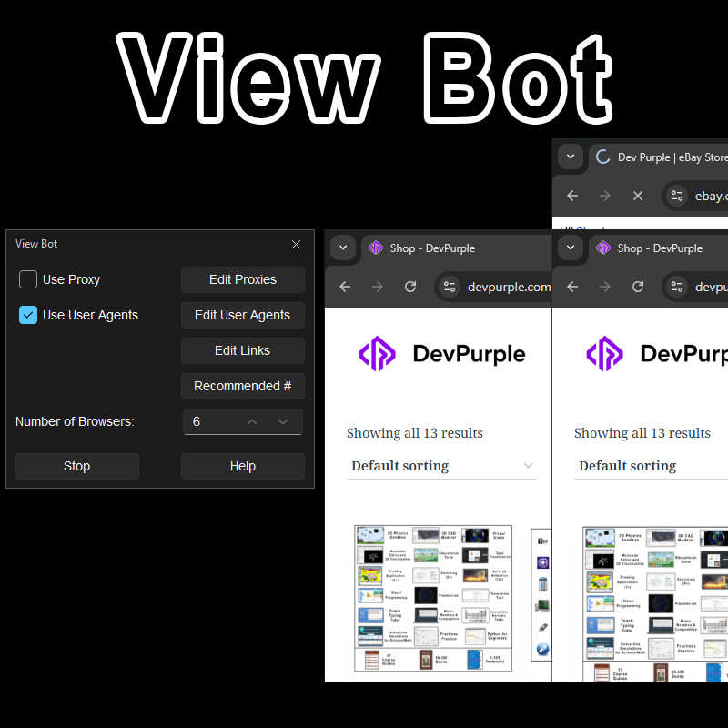Go forward in second DevPurple browser
The height and width of the screenshot is (728, 728).
point(605,287)
